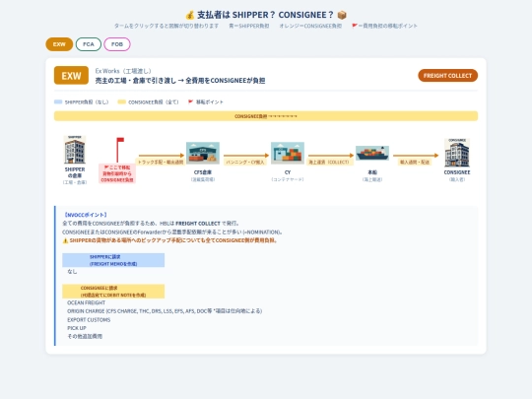Click the 'CFS倉庫' label
532x399 pixels.
[203, 172]
